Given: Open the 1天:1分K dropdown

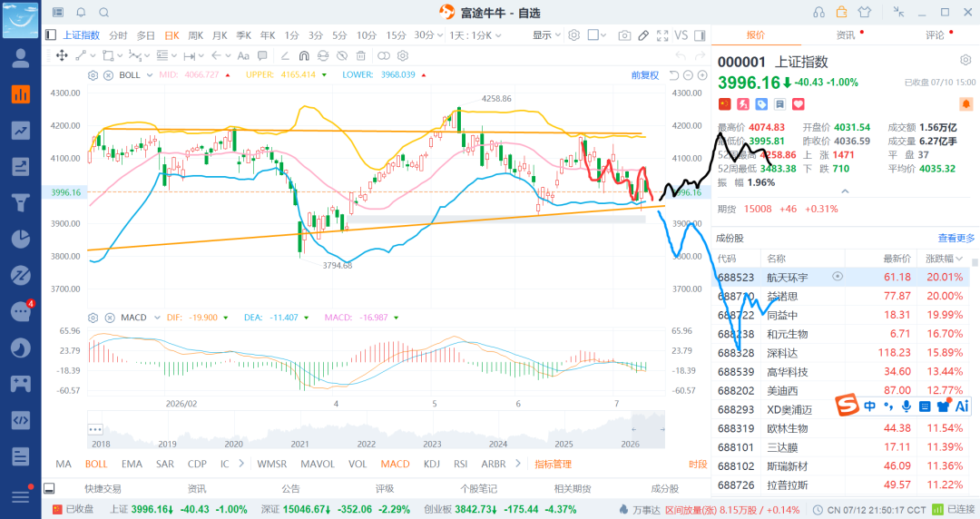Looking at the screenshot, I should click(x=475, y=35).
